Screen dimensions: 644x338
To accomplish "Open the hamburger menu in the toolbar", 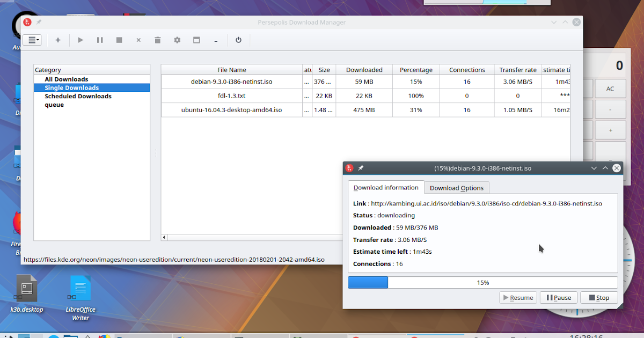I will click(32, 40).
